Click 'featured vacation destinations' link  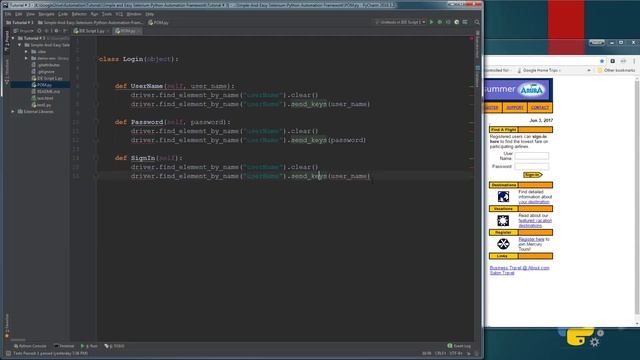[535, 223]
